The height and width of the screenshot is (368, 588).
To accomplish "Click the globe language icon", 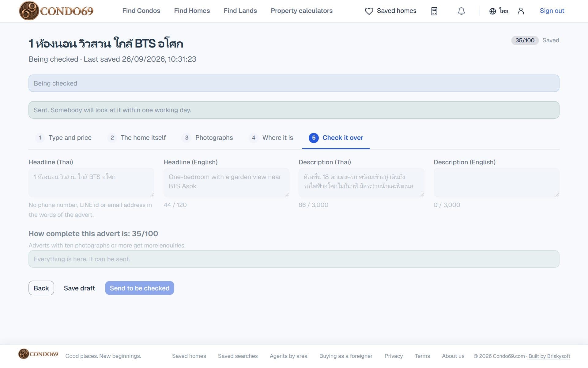I will pos(492,11).
